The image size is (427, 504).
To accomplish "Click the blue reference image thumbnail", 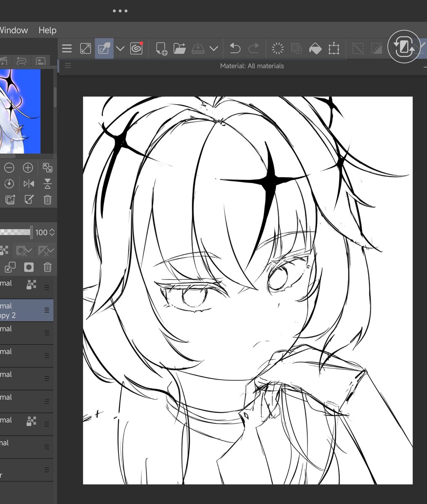I will coord(20,111).
